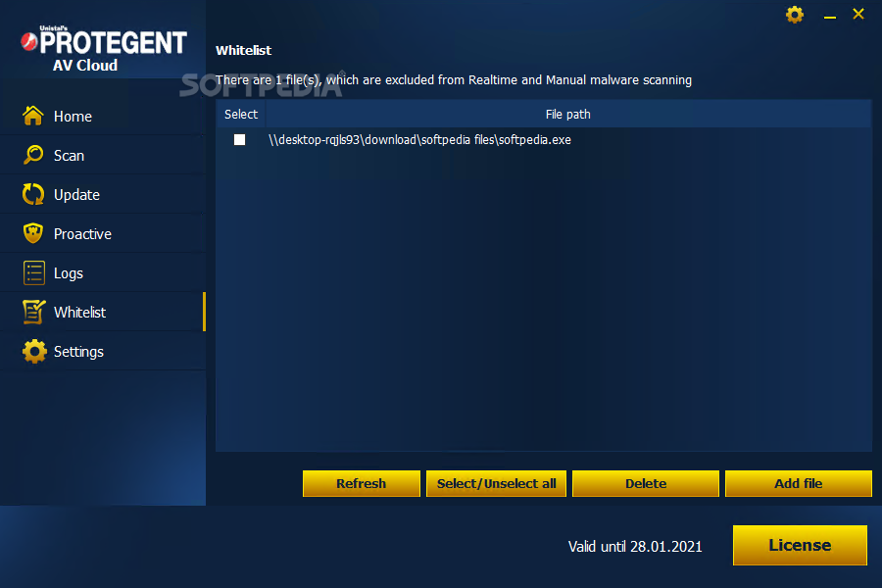The height and width of the screenshot is (588, 882).
Task: Click the Scan magnifier icon
Action: tap(33, 155)
